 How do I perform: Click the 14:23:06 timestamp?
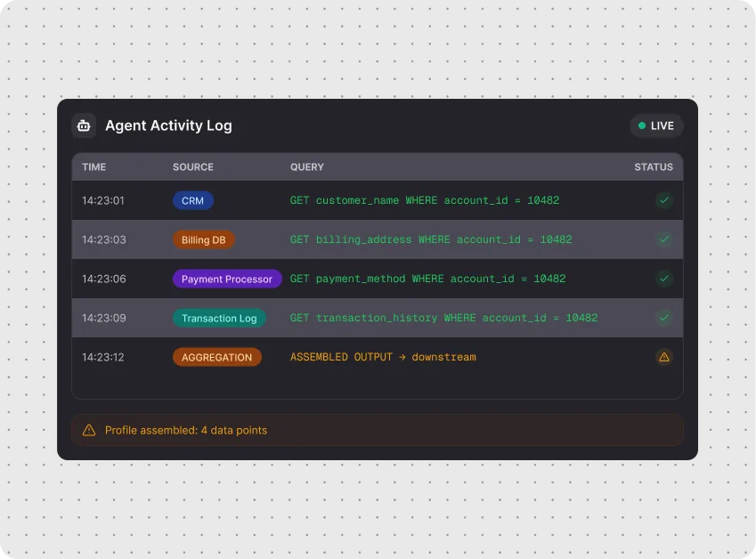[x=103, y=279]
